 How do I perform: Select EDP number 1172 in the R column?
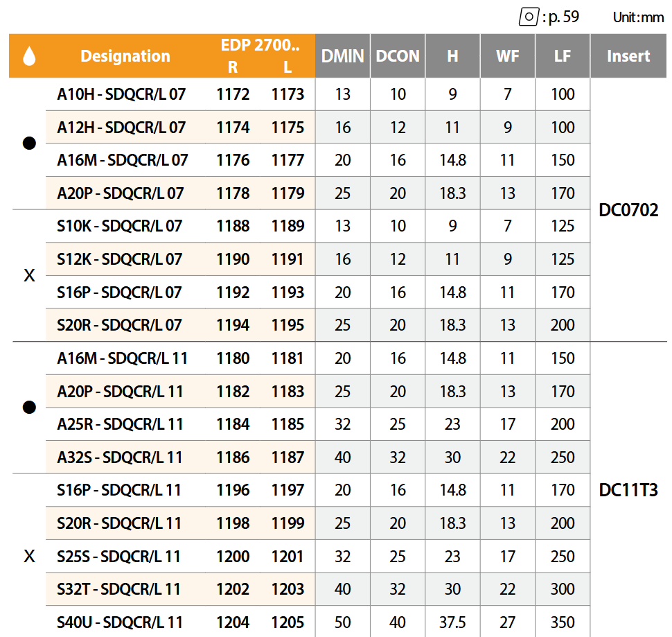coord(233,94)
